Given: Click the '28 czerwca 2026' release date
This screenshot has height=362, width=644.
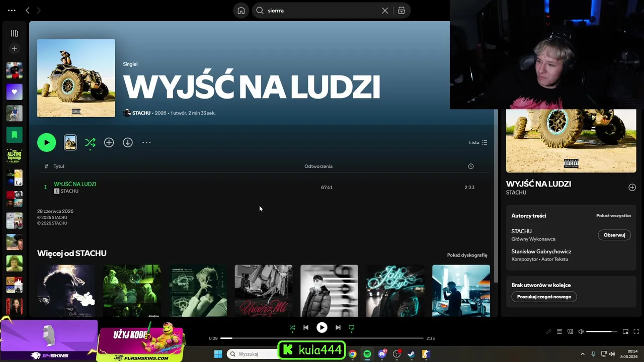Looking at the screenshot, I should (x=55, y=211).
